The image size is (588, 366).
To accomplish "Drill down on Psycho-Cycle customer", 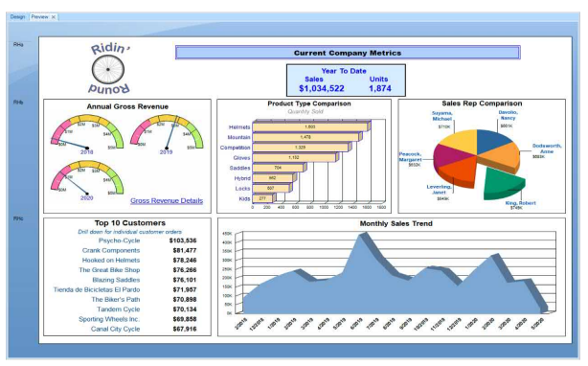I will coord(120,240).
